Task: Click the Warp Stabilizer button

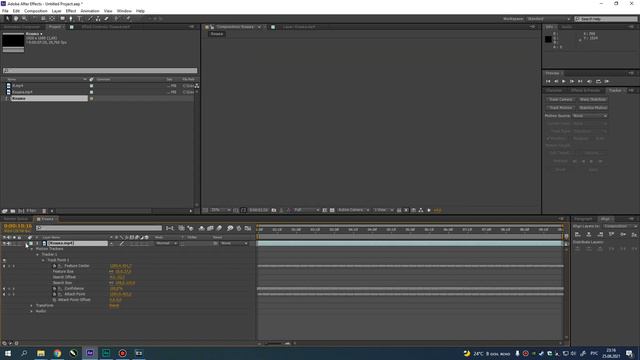Action: pyautogui.click(x=593, y=100)
